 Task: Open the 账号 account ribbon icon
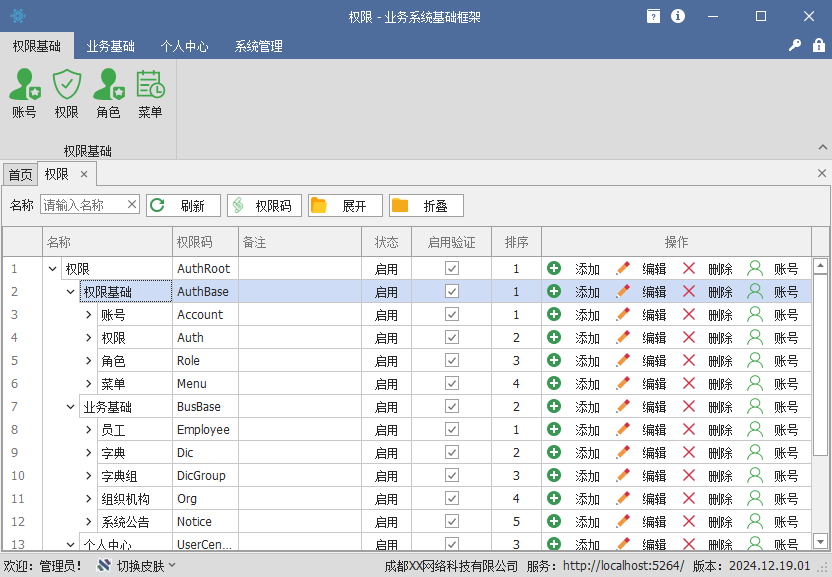24,94
